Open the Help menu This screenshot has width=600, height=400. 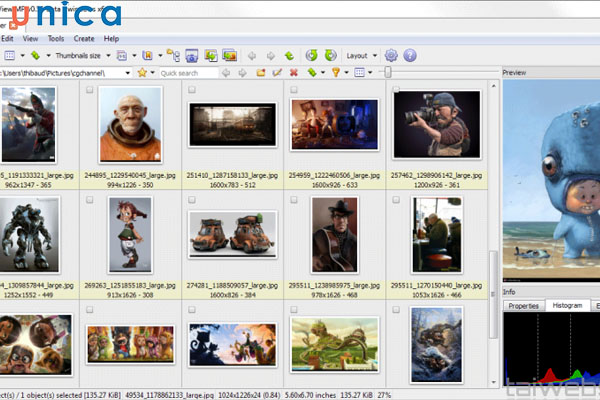click(x=111, y=39)
